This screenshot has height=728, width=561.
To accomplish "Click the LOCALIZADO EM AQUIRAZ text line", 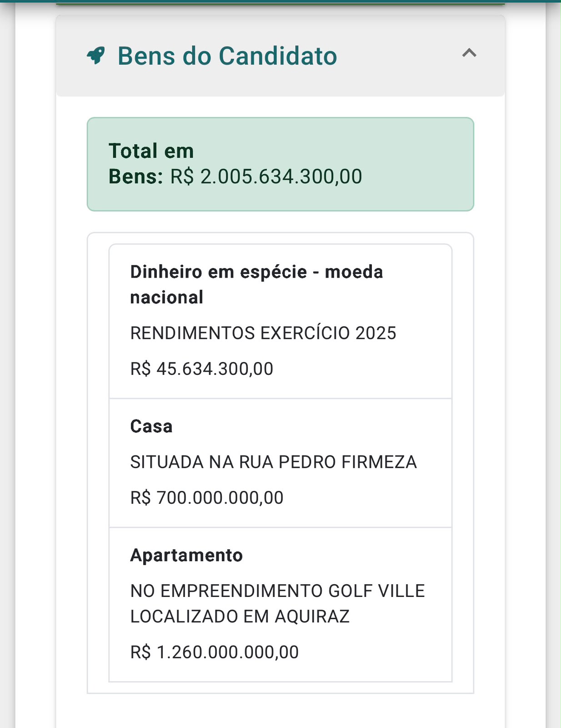I will (x=240, y=617).
